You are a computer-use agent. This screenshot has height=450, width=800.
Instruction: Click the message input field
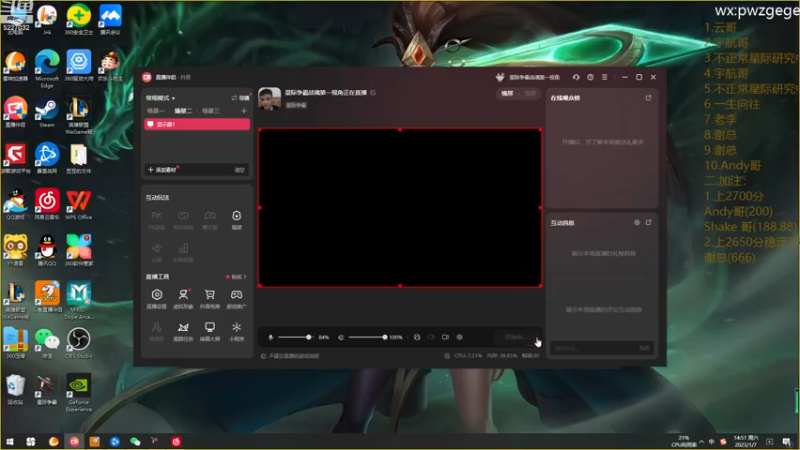click(x=593, y=348)
